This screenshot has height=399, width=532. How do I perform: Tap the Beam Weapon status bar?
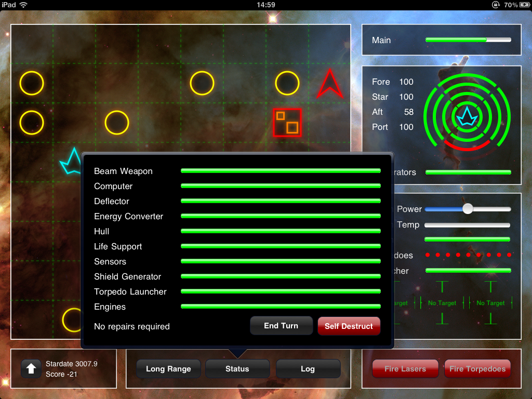click(281, 171)
